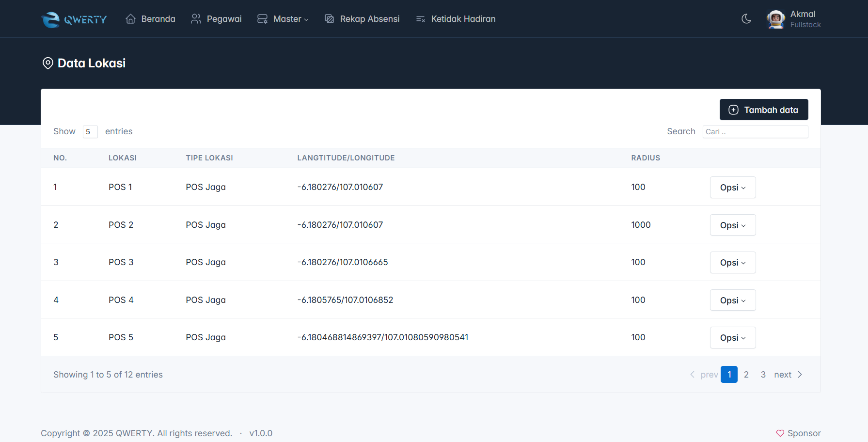Image resolution: width=868 pixels, height=442 pixels.
Task: Toggle dark mode with moon icon
Action: pyautogui.click(x=746, y=19)
